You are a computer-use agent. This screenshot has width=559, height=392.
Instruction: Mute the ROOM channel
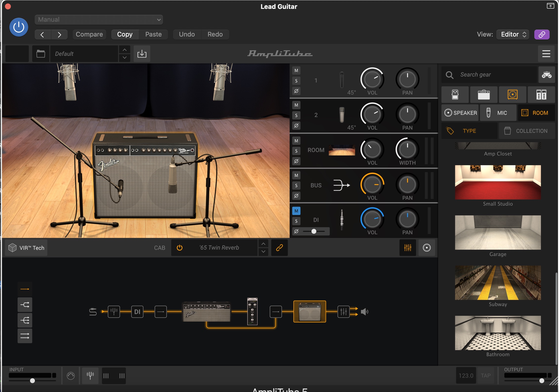296,141
